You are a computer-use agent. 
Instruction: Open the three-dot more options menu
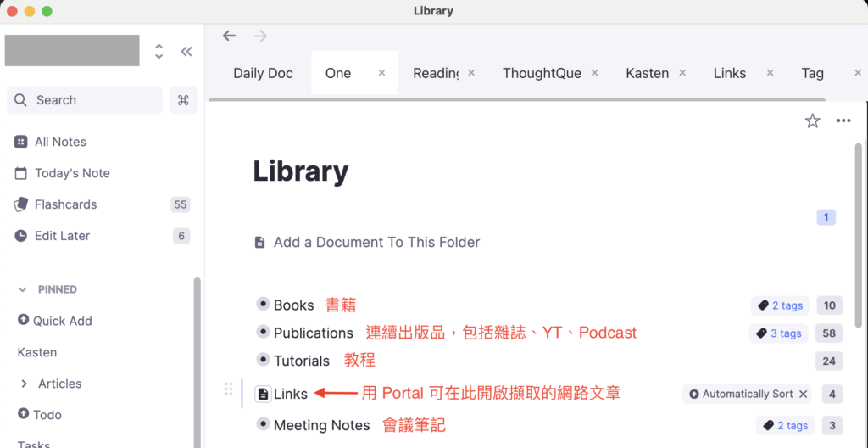(843, 120)
